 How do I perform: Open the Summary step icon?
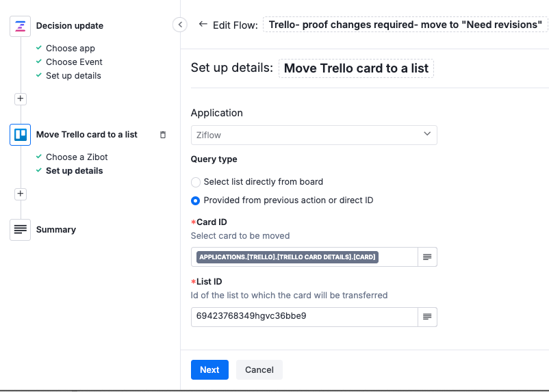click(x=21, y=230)
